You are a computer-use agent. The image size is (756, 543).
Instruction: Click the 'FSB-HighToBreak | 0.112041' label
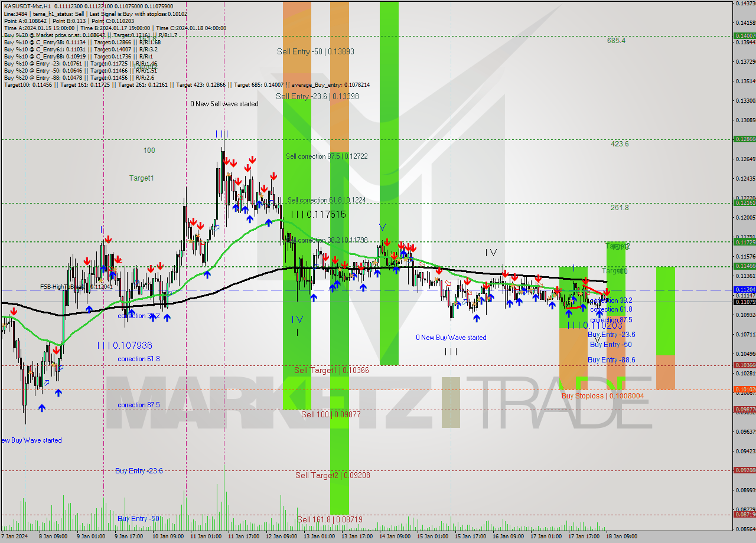point(76,287)
